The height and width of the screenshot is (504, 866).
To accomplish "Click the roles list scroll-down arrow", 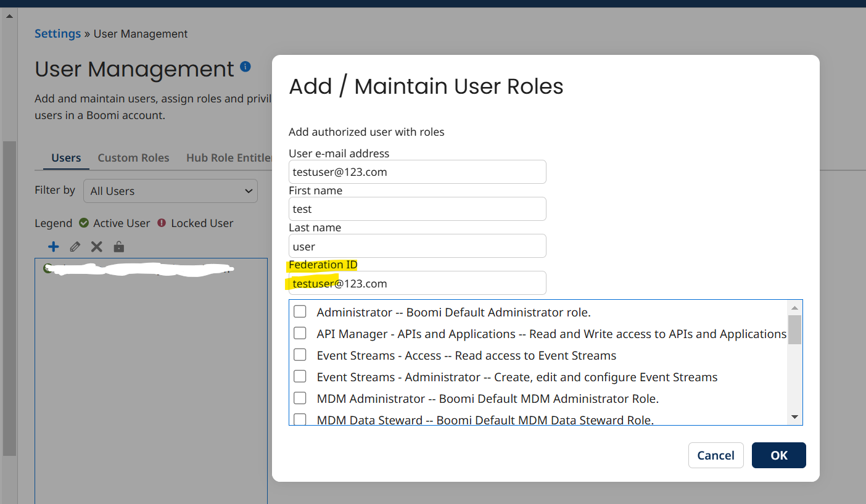I will pyautogui.click(x=794, y=418).
